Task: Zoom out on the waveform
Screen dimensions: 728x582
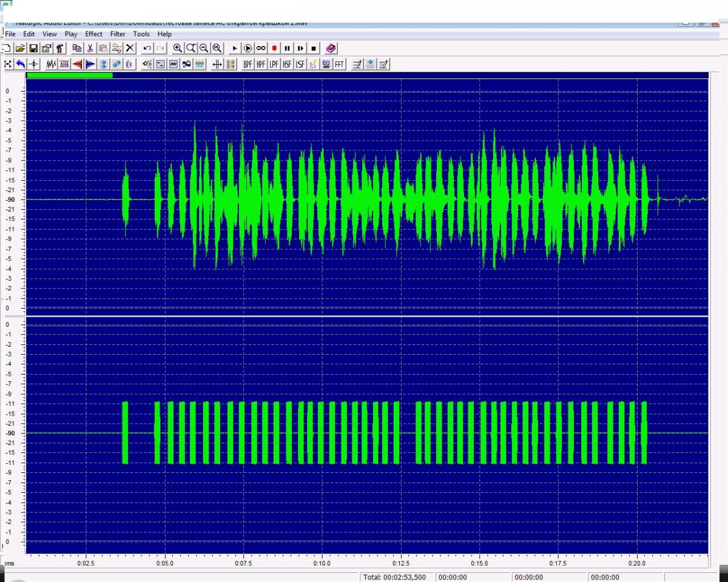Action: click(x=204, y=48)
